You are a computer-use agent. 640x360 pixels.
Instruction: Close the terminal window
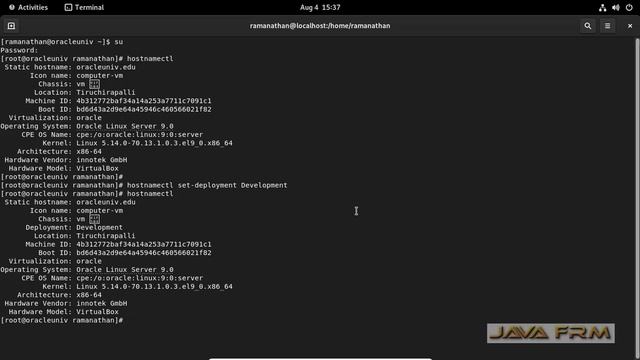tap(630, 26)
